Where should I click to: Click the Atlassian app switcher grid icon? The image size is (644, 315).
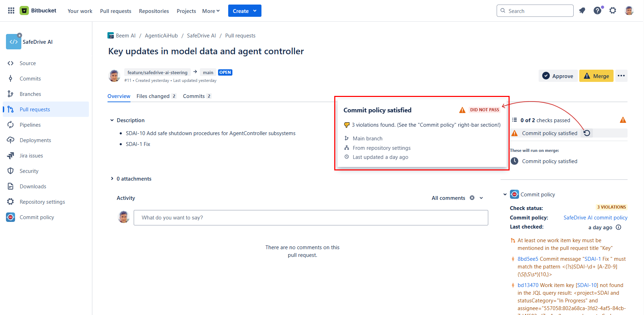click(11, 10)
